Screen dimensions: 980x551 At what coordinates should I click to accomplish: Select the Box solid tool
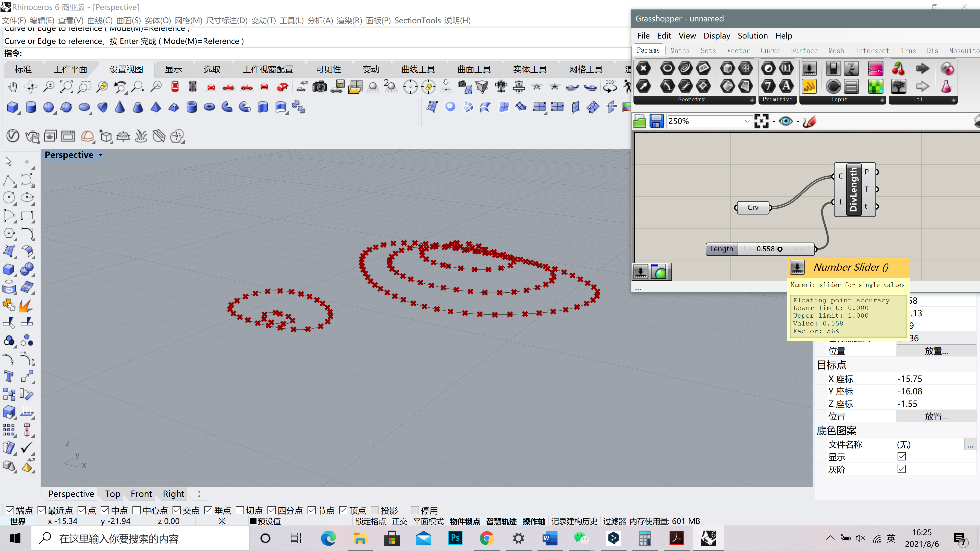pyautogui.click(x=13, y=107)
